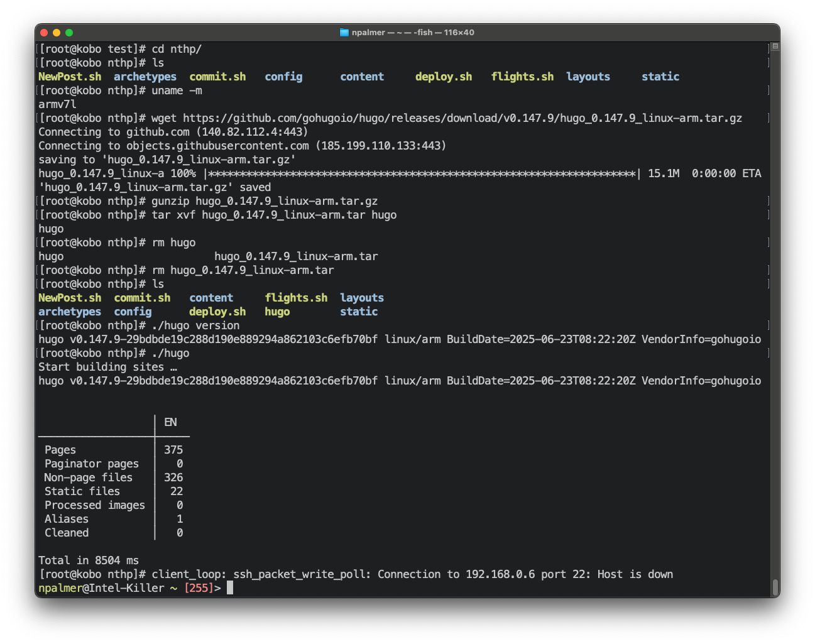The image size is (815, 644).
Task: Click the 'Static files' row label
Action: [82, 491]
